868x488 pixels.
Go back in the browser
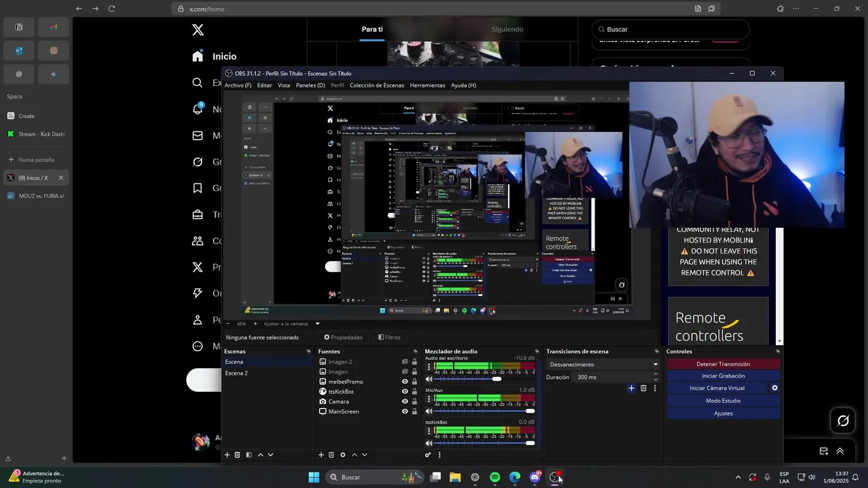point(79,9)
